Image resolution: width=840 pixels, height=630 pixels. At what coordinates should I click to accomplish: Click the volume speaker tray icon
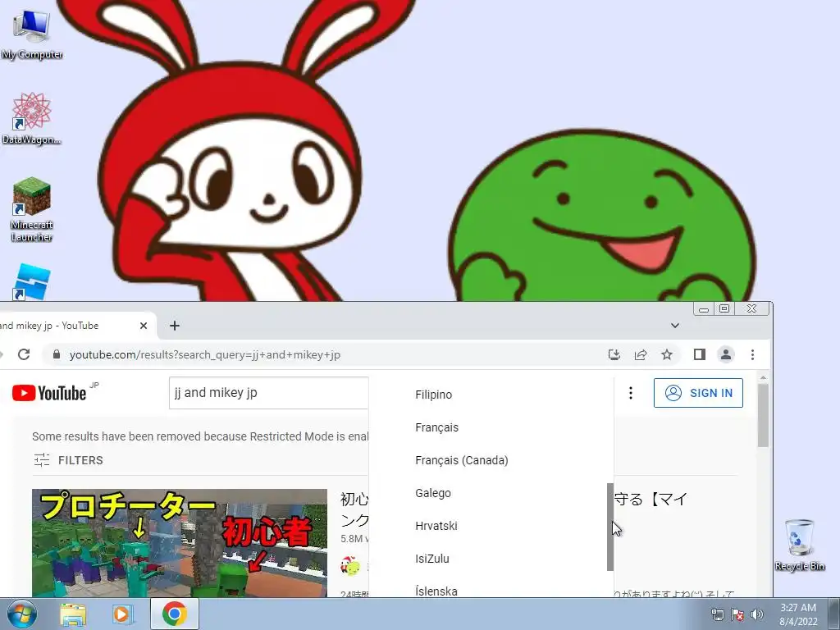757,614
